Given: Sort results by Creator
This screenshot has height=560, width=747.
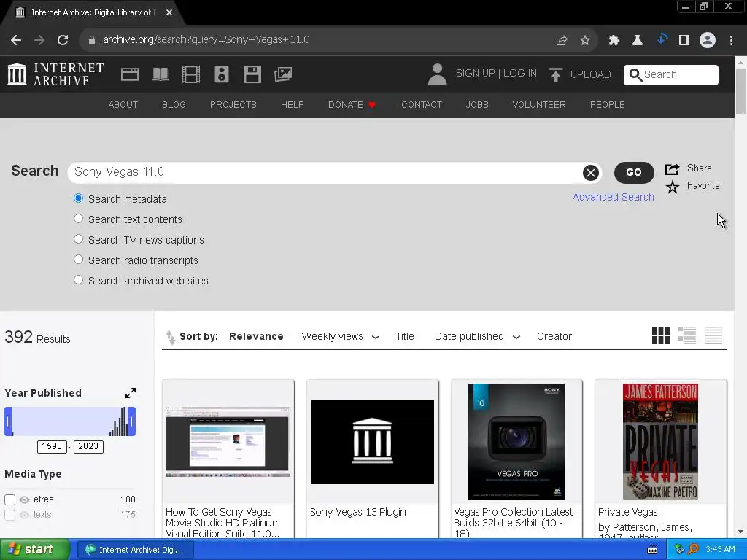Looking at the screenshot, I should coord(554,337).
